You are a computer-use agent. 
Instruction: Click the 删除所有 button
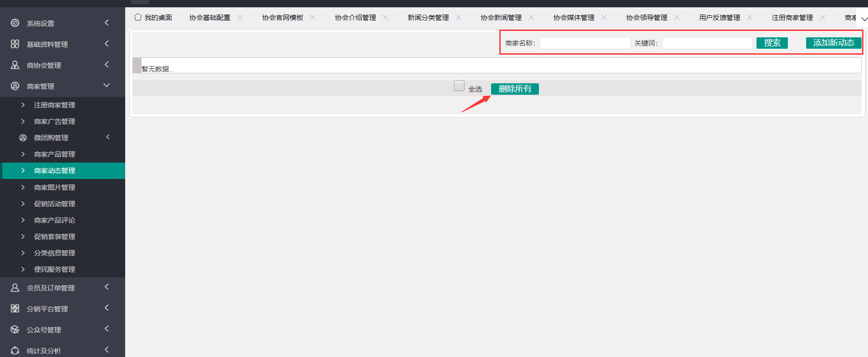(x=515, y=89)
